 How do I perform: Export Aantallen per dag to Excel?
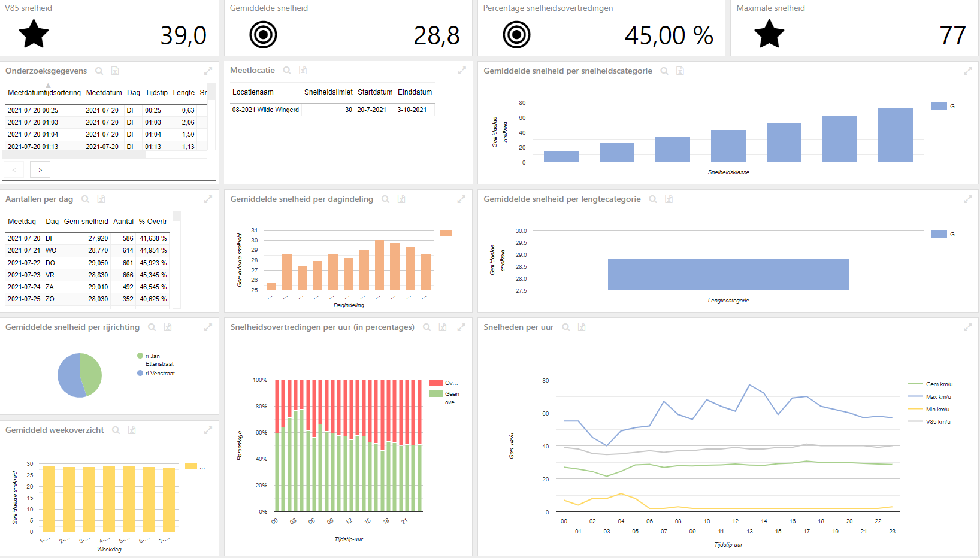pos(101,199)
